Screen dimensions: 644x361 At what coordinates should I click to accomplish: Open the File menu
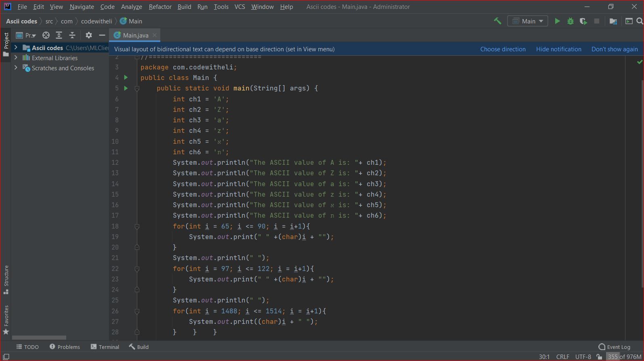22,6
